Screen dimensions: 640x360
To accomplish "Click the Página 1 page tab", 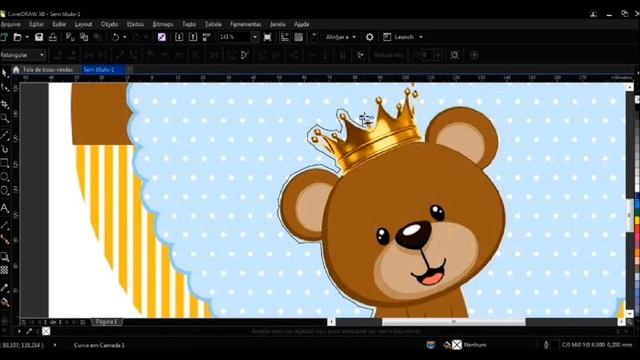I will [107, 322].
